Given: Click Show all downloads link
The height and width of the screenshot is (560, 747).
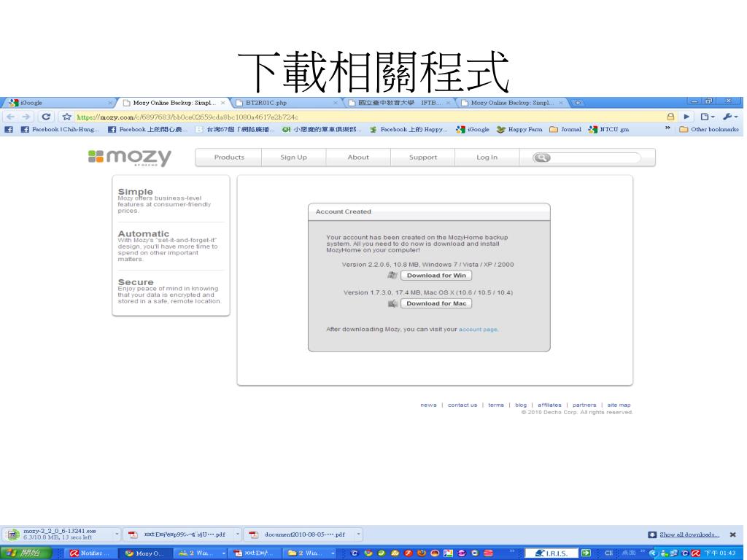Looking at the screenshot, I should (x=689, y=534).
